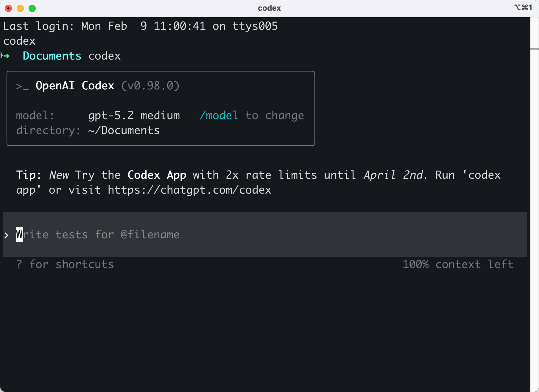
Task: Open the https://chatgpt.com/codex link
Action: [189, 190]
